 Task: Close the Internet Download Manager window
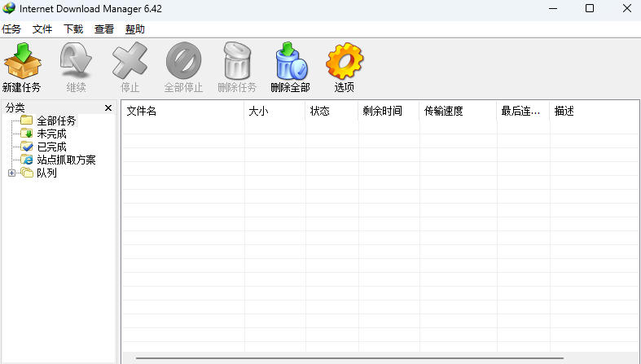626,9
